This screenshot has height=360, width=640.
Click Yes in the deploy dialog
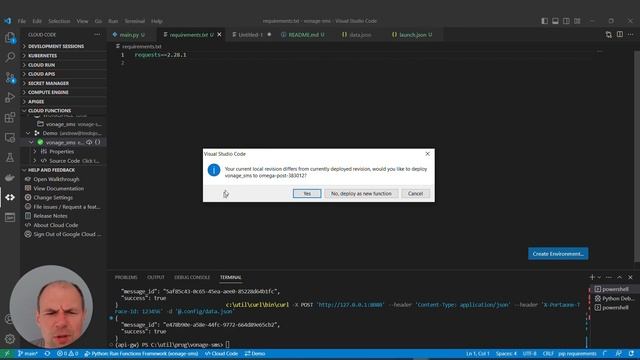coord(307,193)
